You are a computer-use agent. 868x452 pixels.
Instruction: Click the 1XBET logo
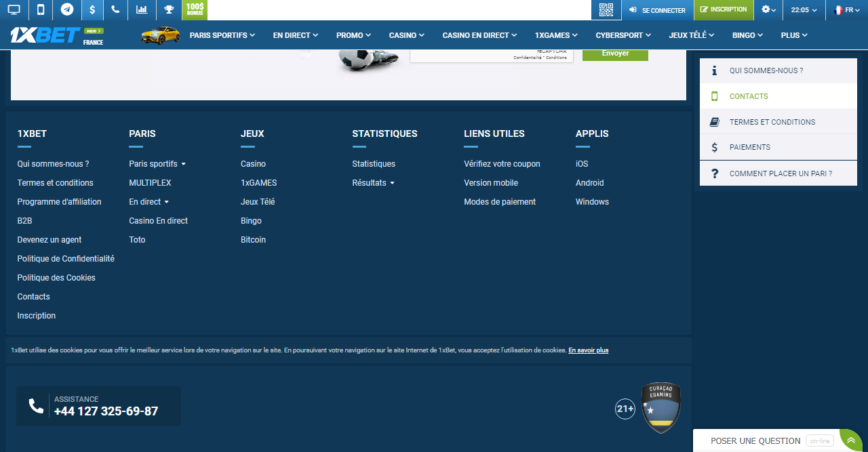[x=45, y=35]
